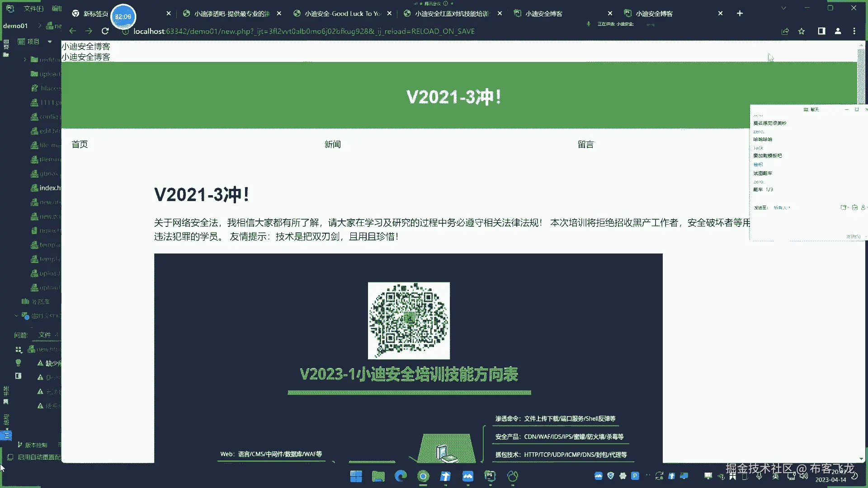Open browser profile avatar icon
Screen dimensions: 868x488
coord(838,31)
